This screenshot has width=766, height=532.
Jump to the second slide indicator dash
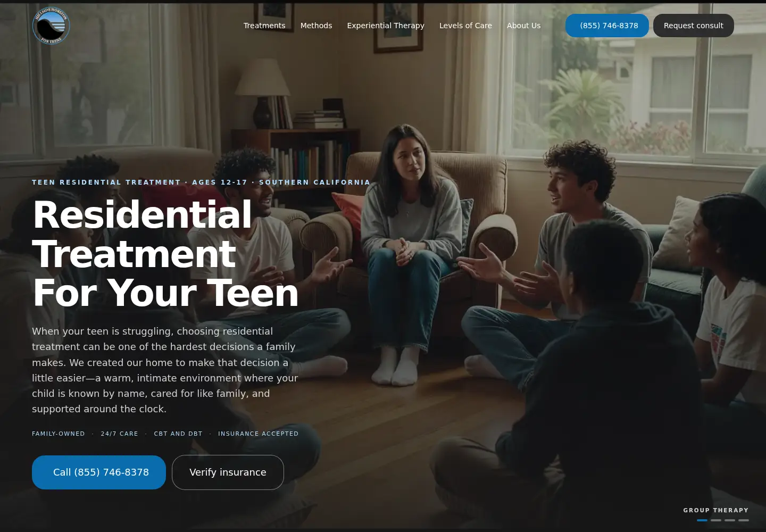(x=716, y=520)
